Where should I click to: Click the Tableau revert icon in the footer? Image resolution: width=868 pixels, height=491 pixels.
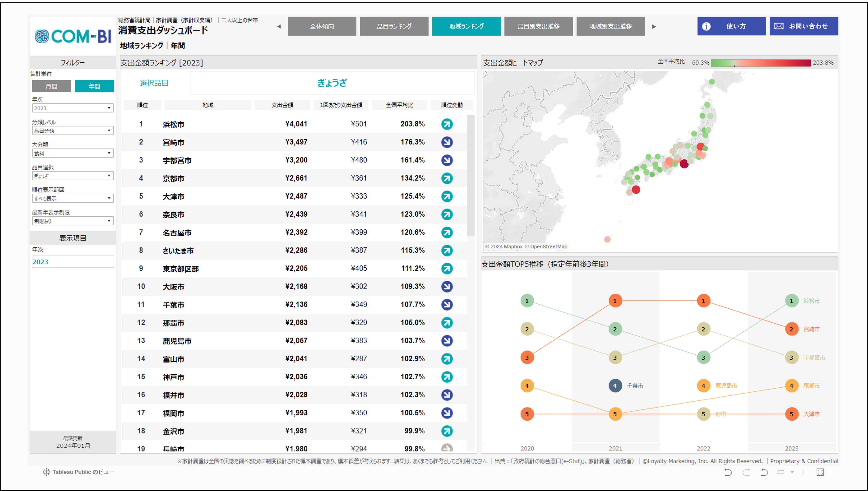[x=764, y=472]
